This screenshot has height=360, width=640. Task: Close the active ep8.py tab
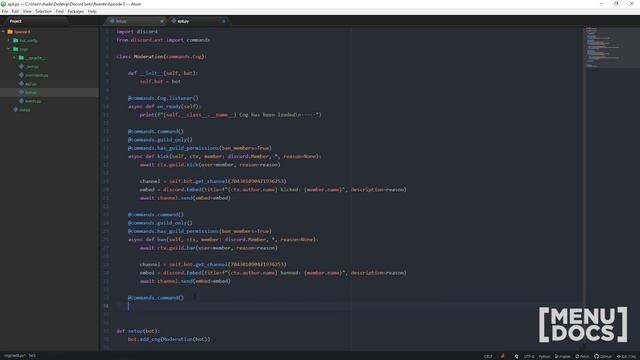tap(223, 21)
